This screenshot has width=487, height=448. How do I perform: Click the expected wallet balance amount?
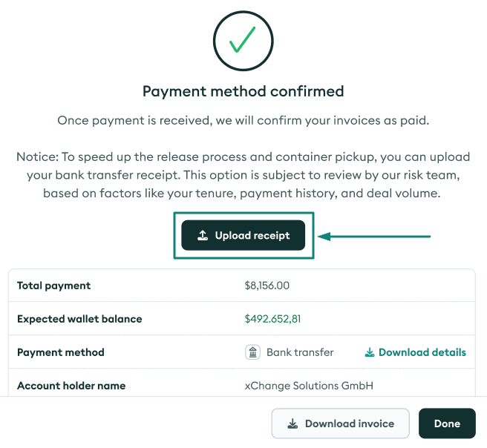click(272, 319)
